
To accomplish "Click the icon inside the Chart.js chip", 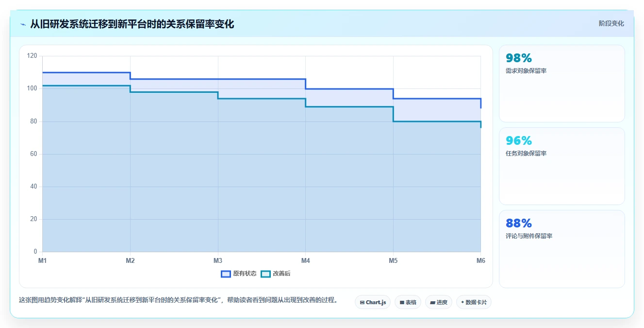I will tap(362, 302).
